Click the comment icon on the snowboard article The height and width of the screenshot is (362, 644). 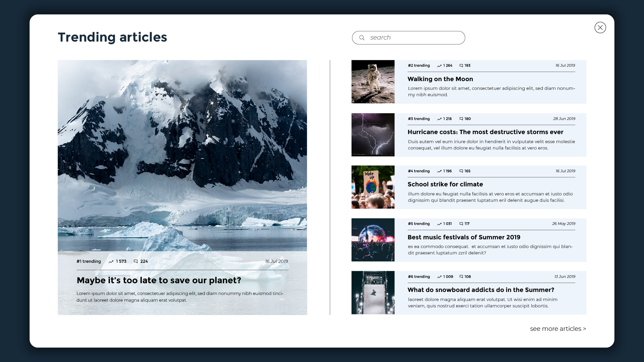[x=461, y=277]
